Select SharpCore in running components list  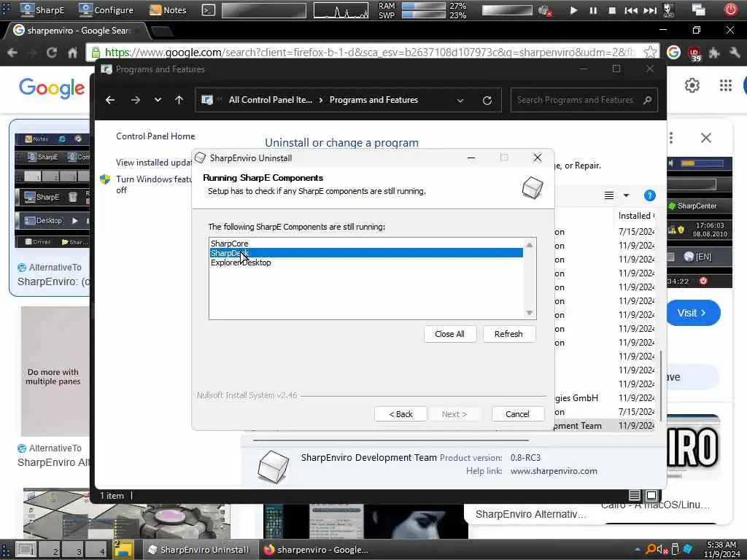point(366,244)
